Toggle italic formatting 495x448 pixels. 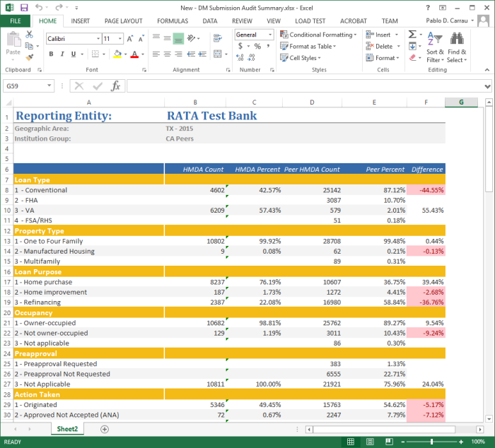pos(62,54)
